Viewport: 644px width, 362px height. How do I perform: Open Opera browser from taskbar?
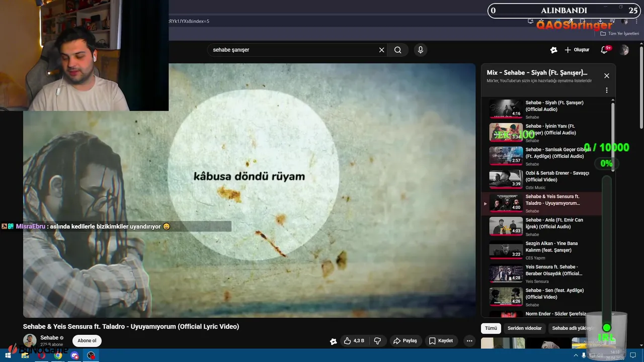(x=41, y=355)
